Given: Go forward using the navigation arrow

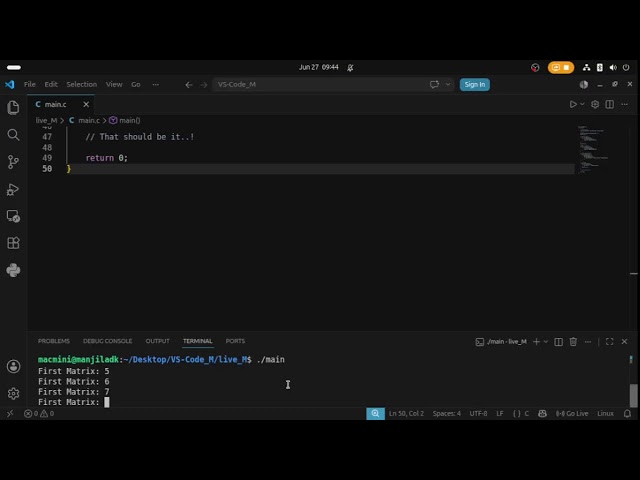Looking at the screenshot, I should (x=204, y=84).
